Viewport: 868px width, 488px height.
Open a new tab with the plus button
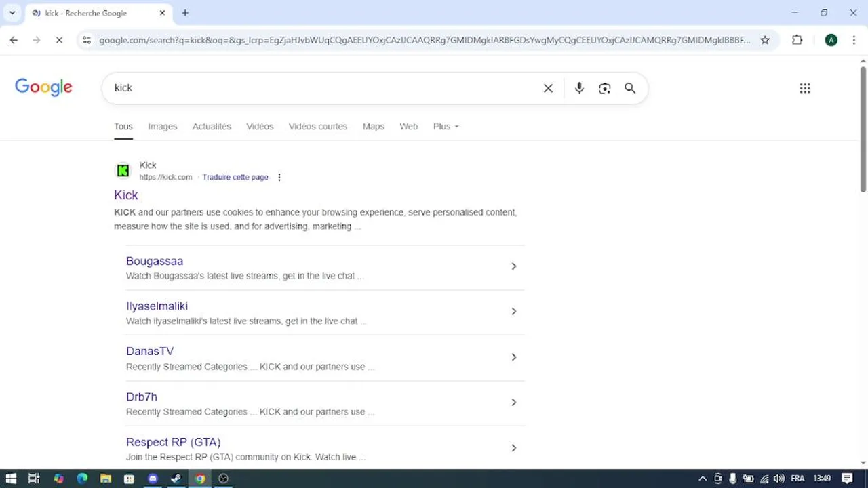click(x=185, y=13)
